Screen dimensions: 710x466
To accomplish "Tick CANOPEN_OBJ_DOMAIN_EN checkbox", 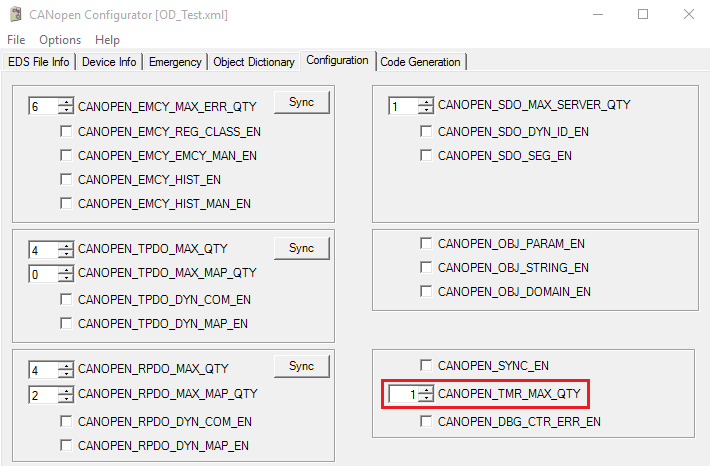I will point(426,291).
